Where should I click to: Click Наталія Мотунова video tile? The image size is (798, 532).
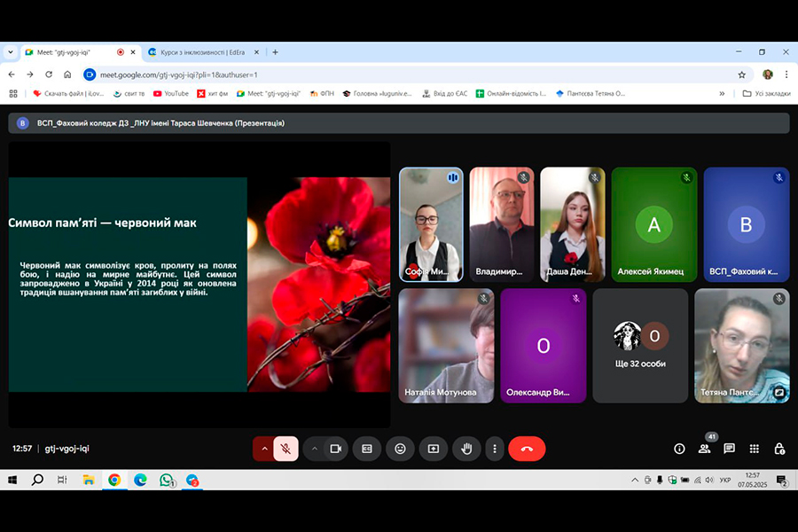tap(446, 346)
